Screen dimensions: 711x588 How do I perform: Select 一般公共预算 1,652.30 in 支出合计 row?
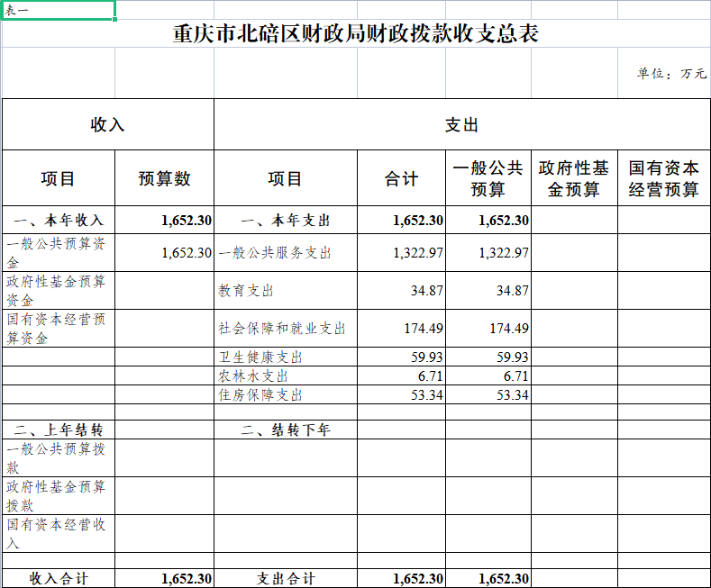pyautogui.click(x=488, y=578)
